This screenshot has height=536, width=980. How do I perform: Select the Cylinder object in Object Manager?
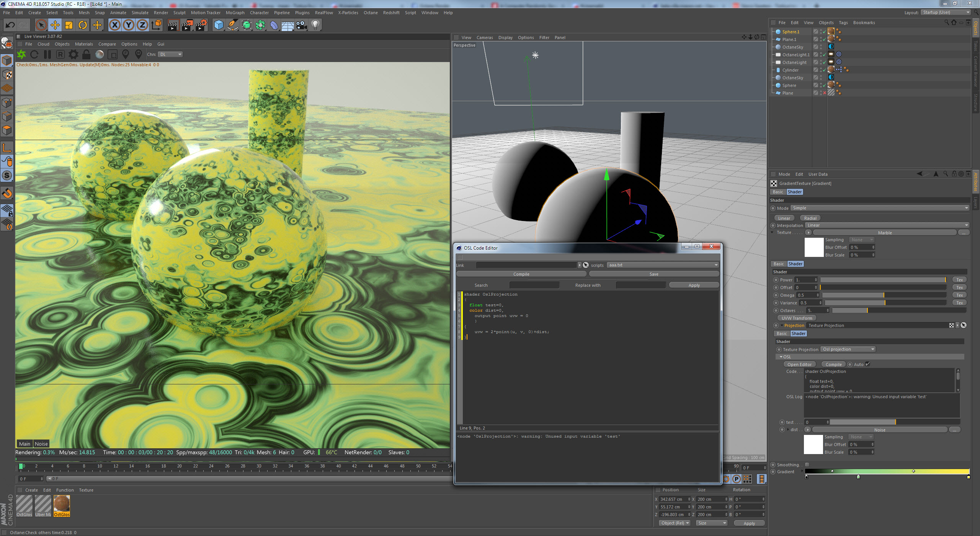790,70
